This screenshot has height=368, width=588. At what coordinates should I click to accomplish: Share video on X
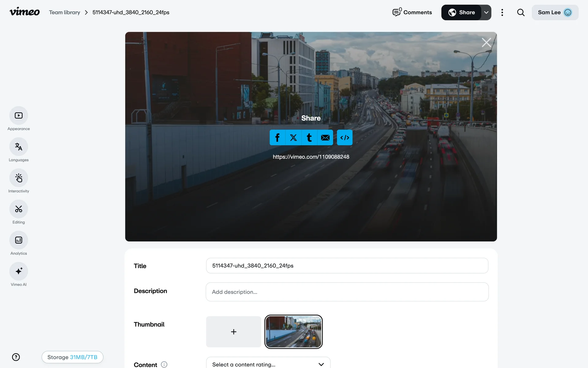(293, 138)
